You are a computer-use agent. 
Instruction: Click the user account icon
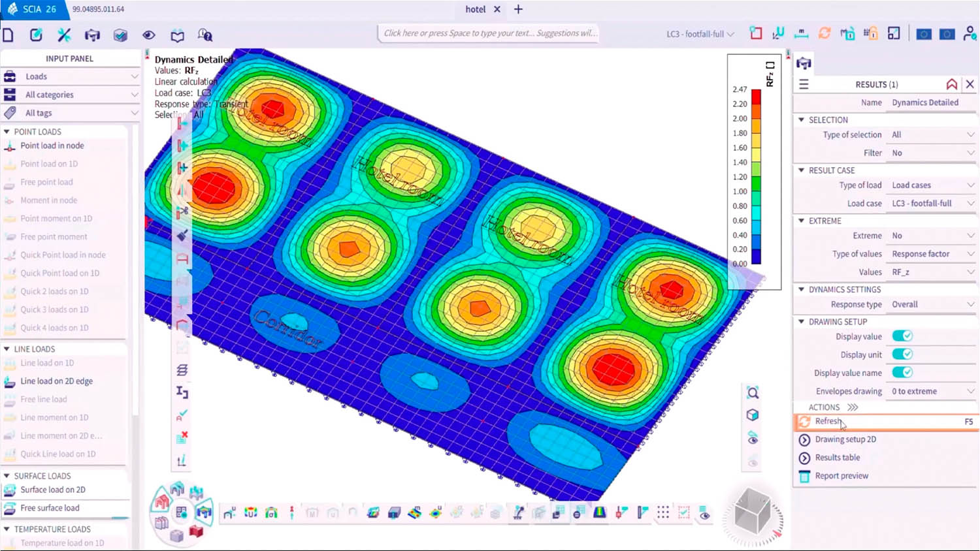tap(970, 34)
